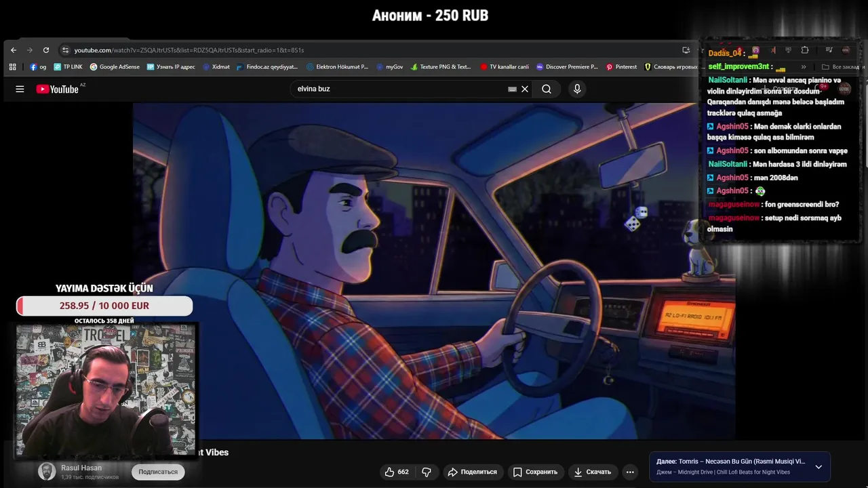Open the Elektron Hökumət bookmark
Viewport: 868px width, 488px height.
coord(337,67)
